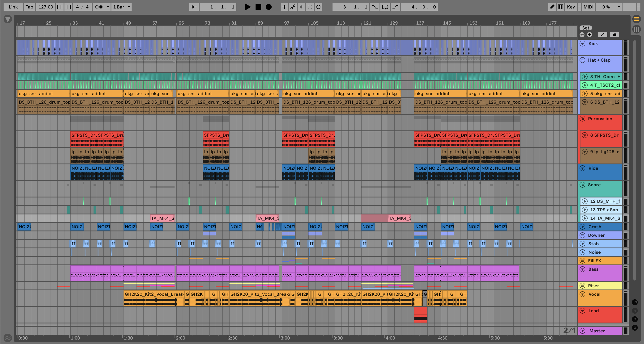Toggle Draw Mode pencil icon

pyautogui.click(x=552, y=7)
